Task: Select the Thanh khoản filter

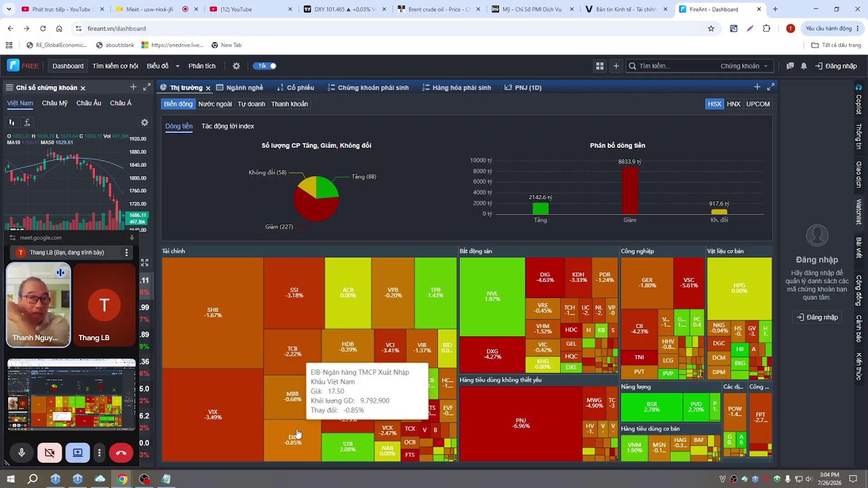Action: pos(290,104)
